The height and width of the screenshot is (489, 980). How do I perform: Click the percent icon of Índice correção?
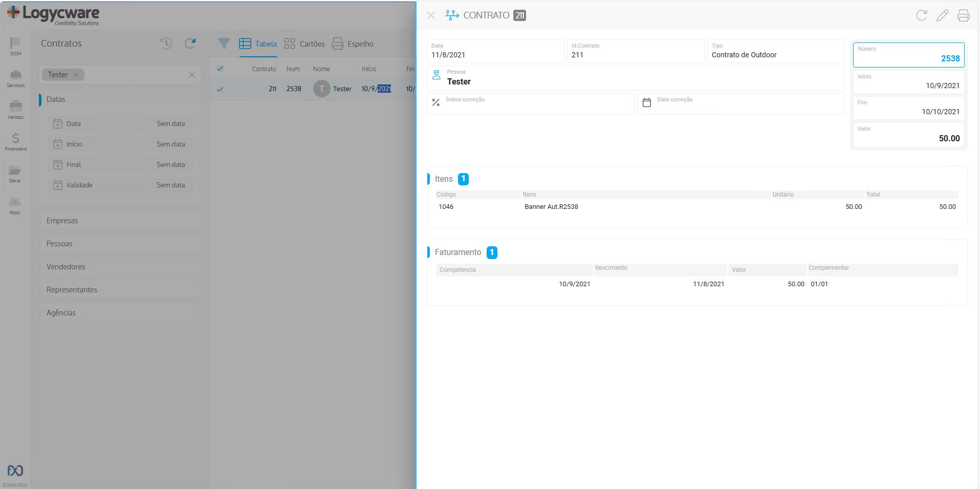(x=436, y=102)
